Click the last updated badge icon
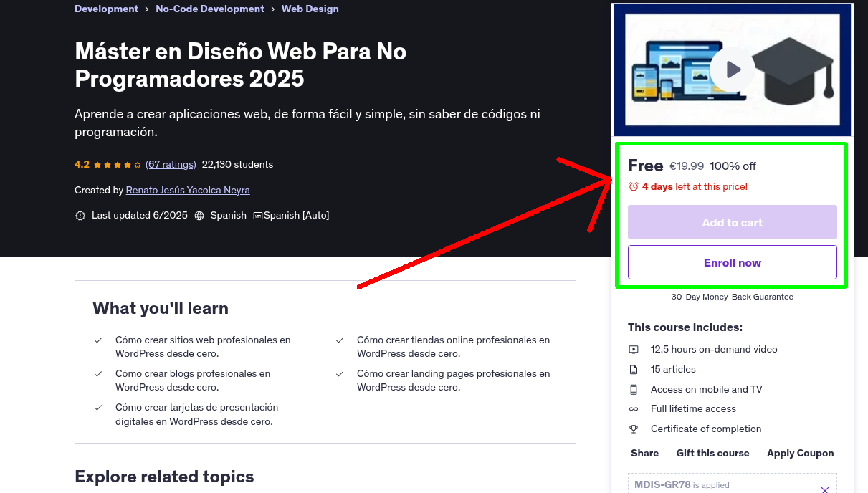The width and height of the screenshot is (868, 493). [80, 216]
